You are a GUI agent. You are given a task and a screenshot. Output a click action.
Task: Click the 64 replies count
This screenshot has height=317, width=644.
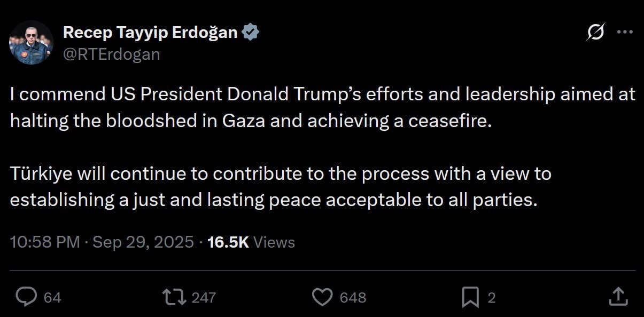(52, 297)
